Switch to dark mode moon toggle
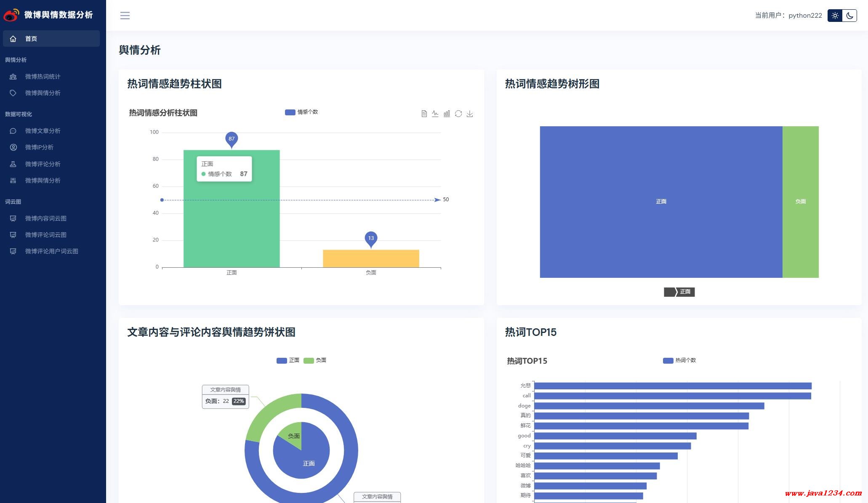 pos(849,16)
